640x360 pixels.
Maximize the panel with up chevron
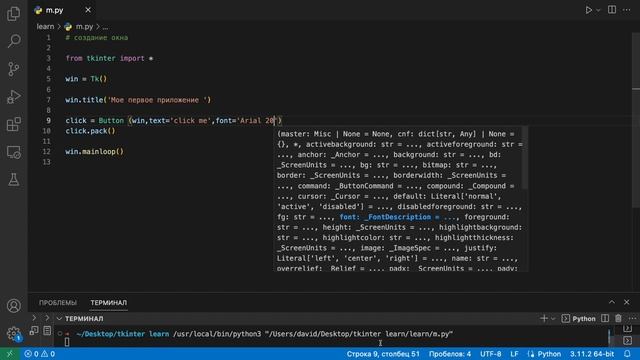[x=612, y=302]
